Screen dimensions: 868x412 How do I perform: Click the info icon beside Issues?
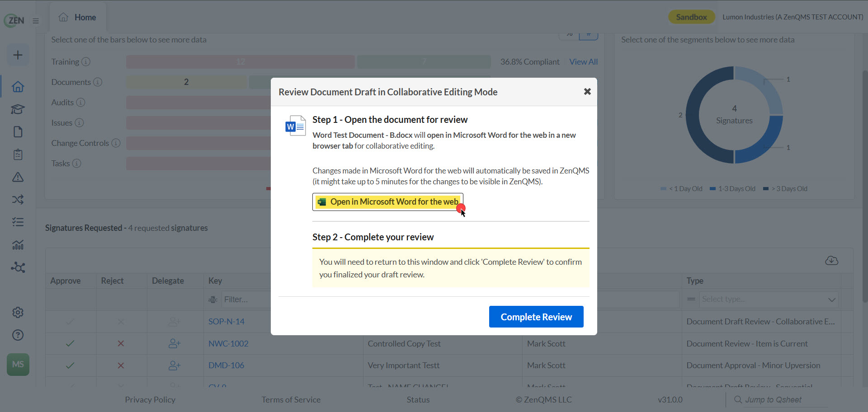coord(79,122)
